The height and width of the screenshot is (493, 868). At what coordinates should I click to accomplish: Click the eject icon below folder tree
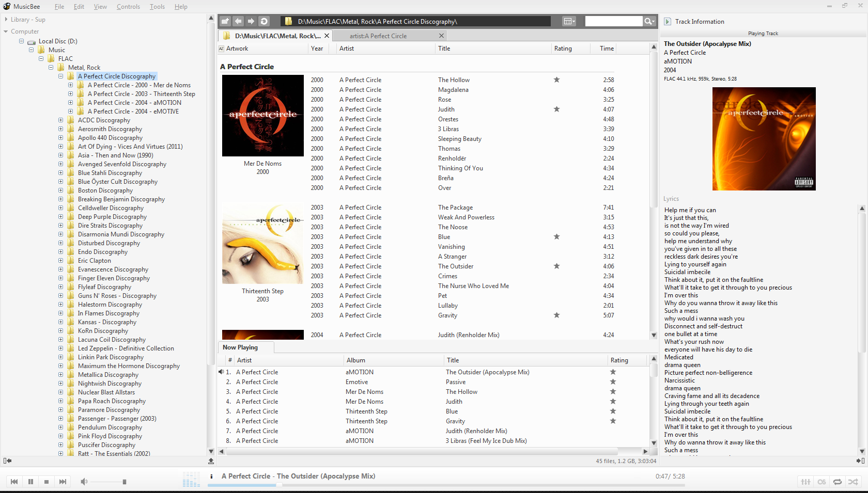click(x=211, y=460)
